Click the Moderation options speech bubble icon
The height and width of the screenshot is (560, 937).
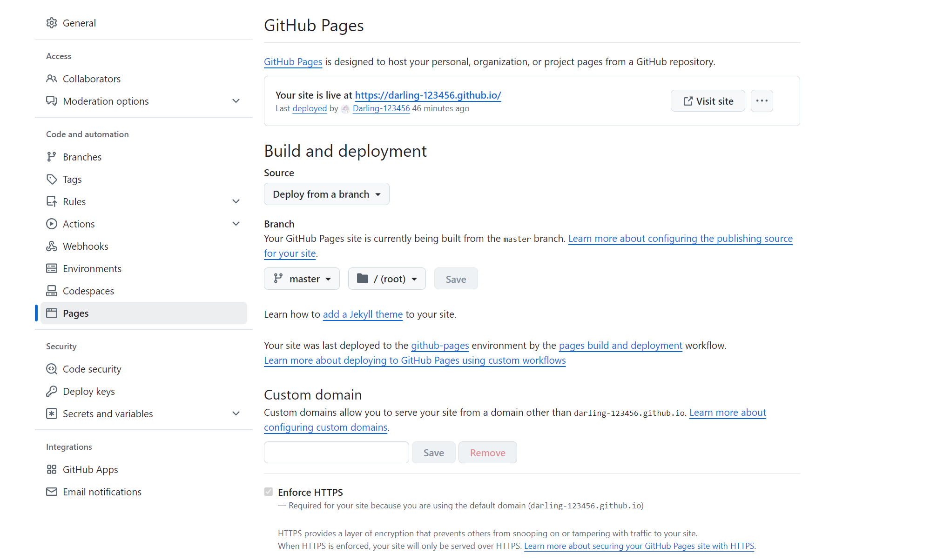52,101
